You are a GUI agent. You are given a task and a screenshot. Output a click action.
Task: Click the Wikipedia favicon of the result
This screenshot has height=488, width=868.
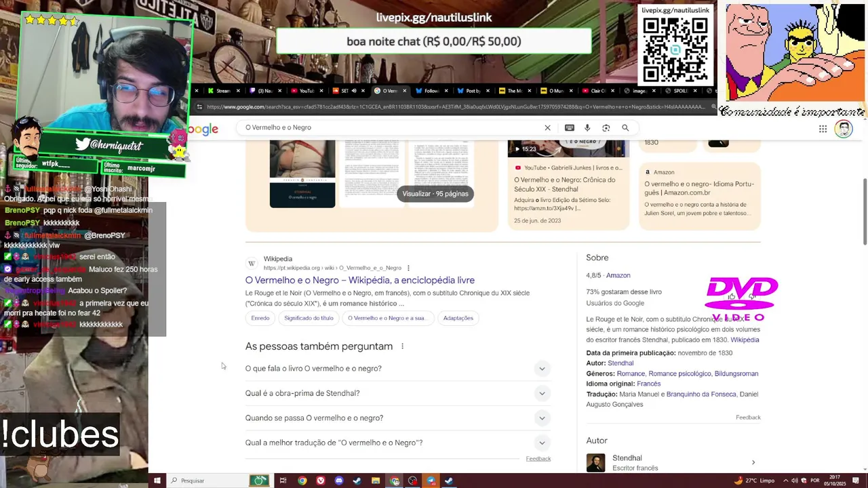click(252, 263)
